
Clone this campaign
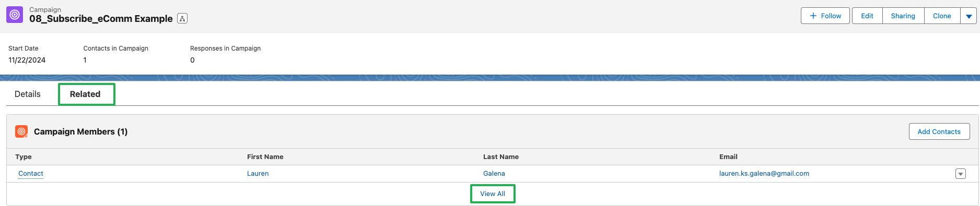click(x=942, y=16)
